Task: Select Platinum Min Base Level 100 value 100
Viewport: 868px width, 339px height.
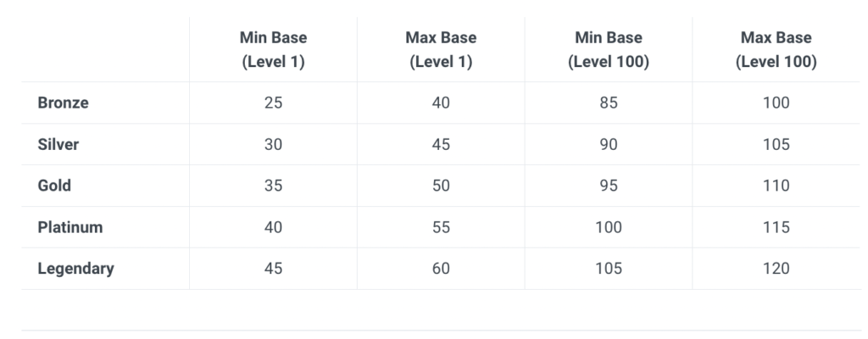Action: (608, 227)
